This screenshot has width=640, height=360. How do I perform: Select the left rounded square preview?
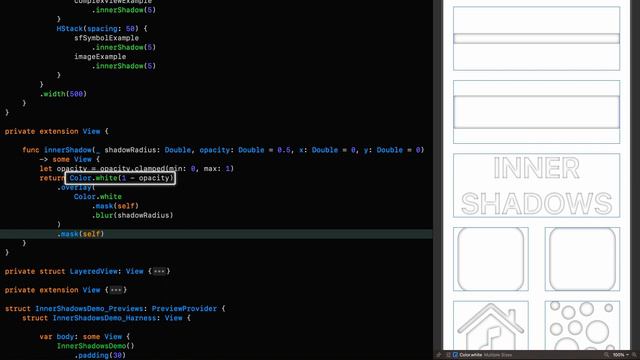491,259
